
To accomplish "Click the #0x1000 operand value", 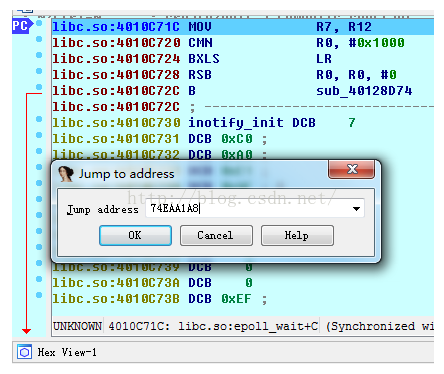I will click(377, 43).
